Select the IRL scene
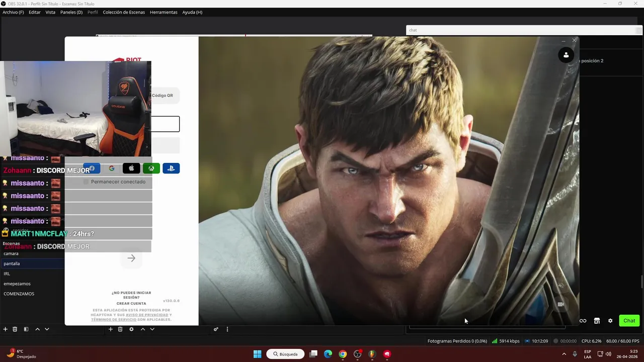The width and height of the screenshot is (644, 362). [x=32, y=274]
